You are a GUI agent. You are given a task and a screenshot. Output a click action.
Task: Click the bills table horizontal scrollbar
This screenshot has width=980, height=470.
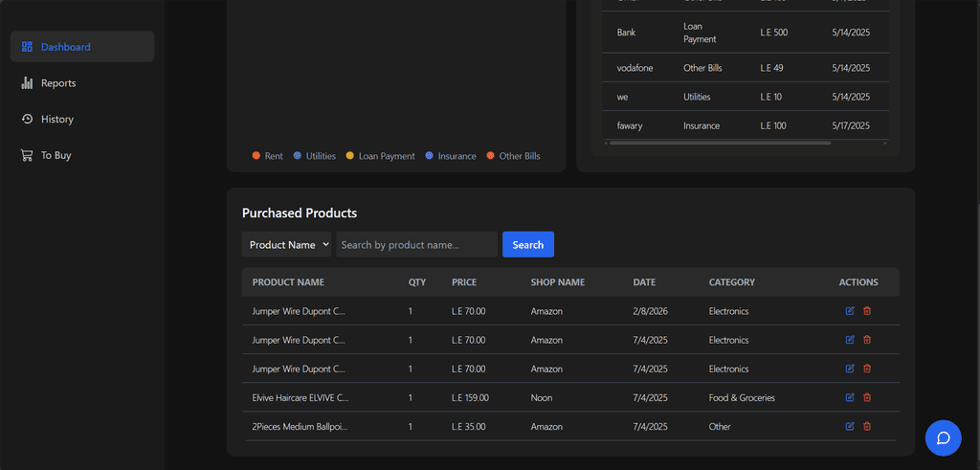point(720,143)
